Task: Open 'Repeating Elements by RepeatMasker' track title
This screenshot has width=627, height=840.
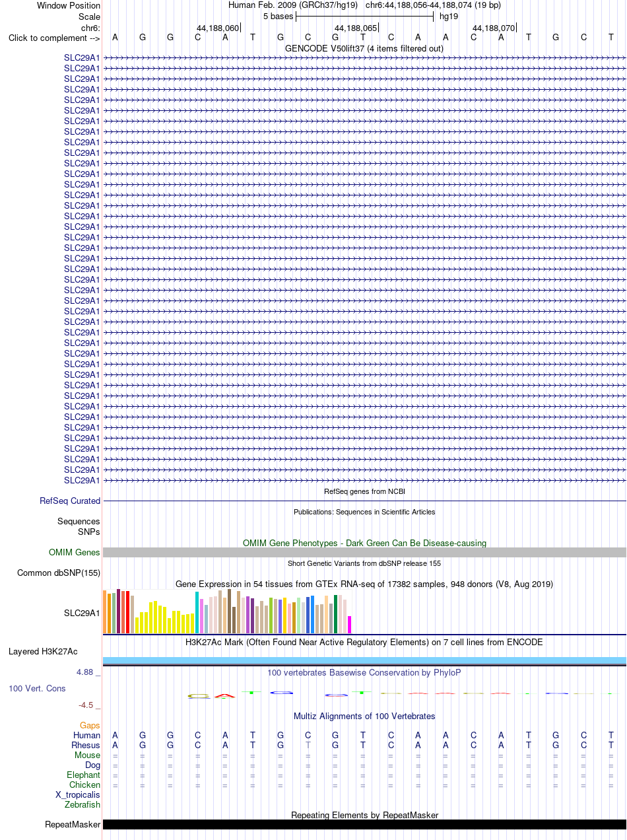Action: [x=364, y=815]
